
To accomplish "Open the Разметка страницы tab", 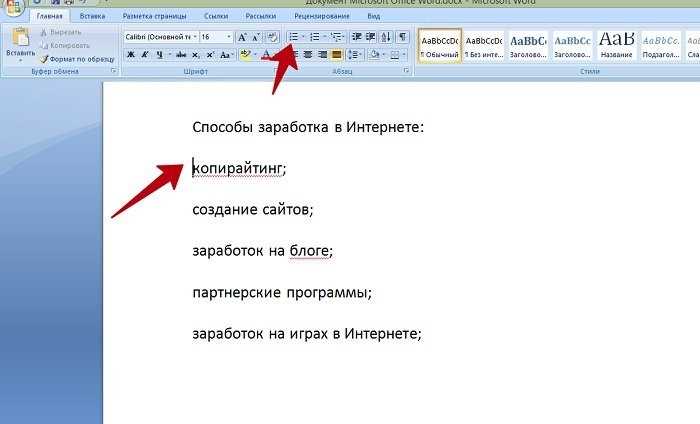I will point(154,16).
